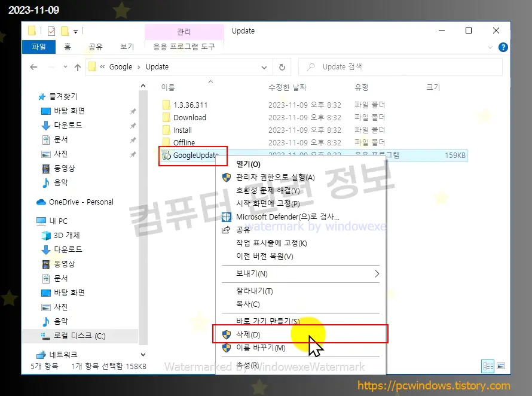Viewport: 532px width, 396px height.
Task: Expand the 보내기(N) submenu
Action: [301, 274]
